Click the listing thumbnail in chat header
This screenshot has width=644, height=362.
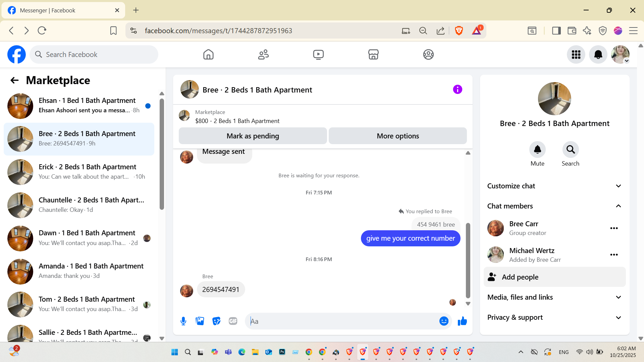[190, 89]
